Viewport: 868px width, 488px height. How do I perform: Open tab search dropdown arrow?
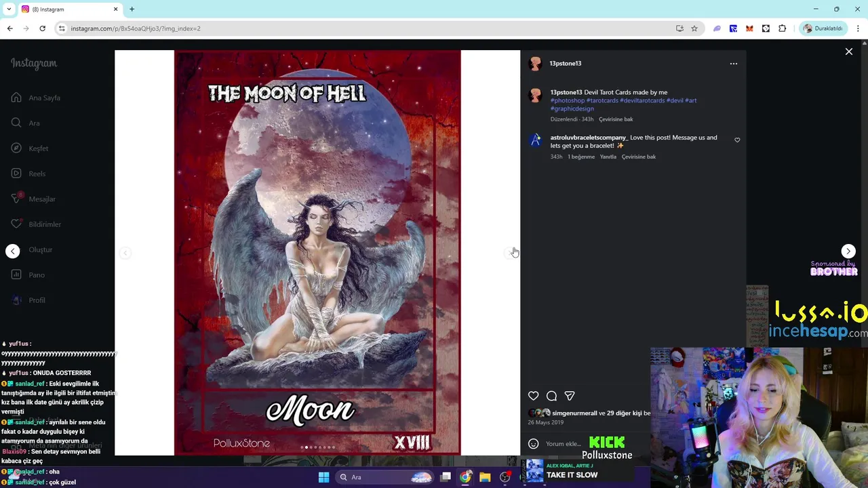[9, 9]
